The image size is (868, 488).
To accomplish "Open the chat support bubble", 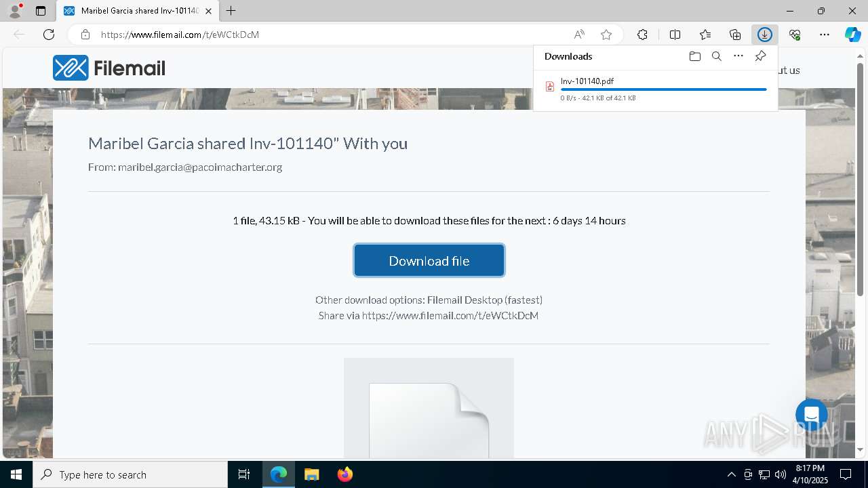I will [x=812, y=415].
